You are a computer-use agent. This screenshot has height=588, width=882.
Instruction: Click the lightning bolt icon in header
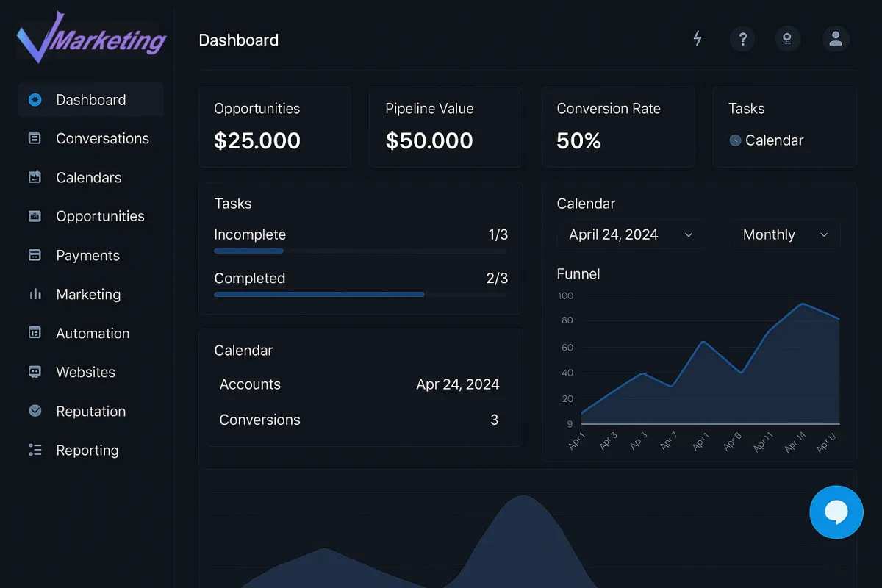(x=698, y=39)
